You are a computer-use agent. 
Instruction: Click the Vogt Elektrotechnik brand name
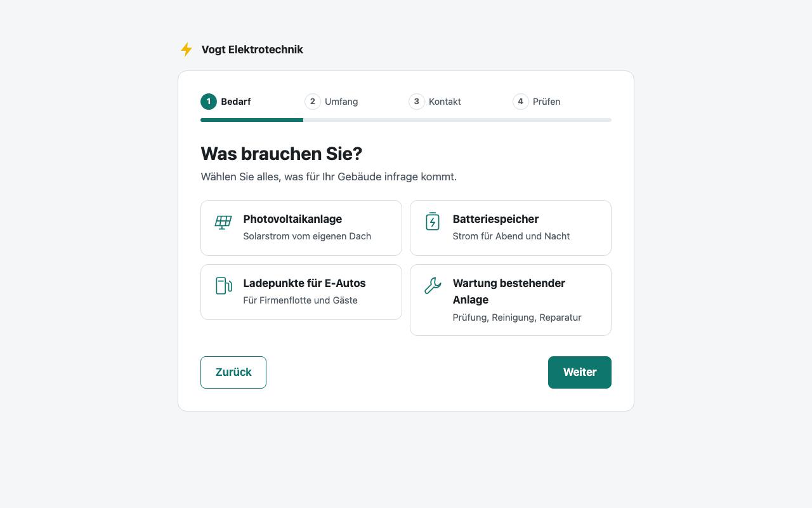(252, 50)
